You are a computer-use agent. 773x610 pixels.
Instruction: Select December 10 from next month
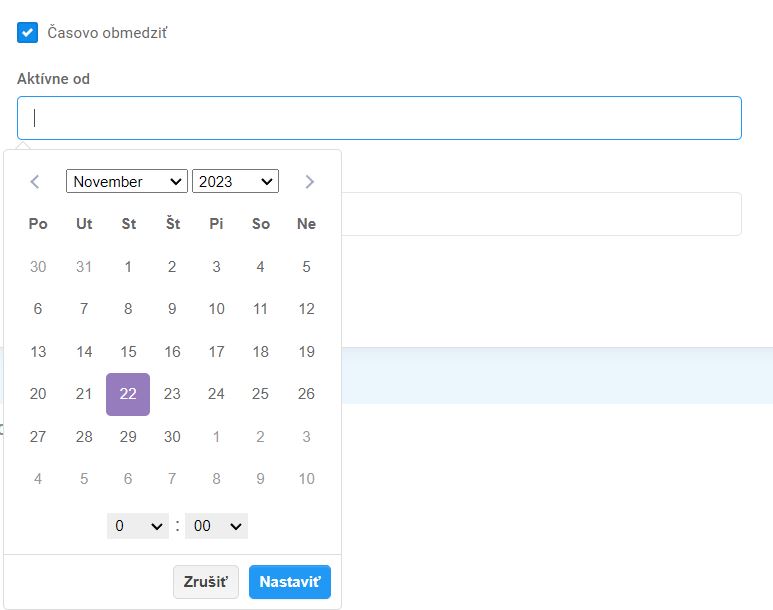[306, 479]
